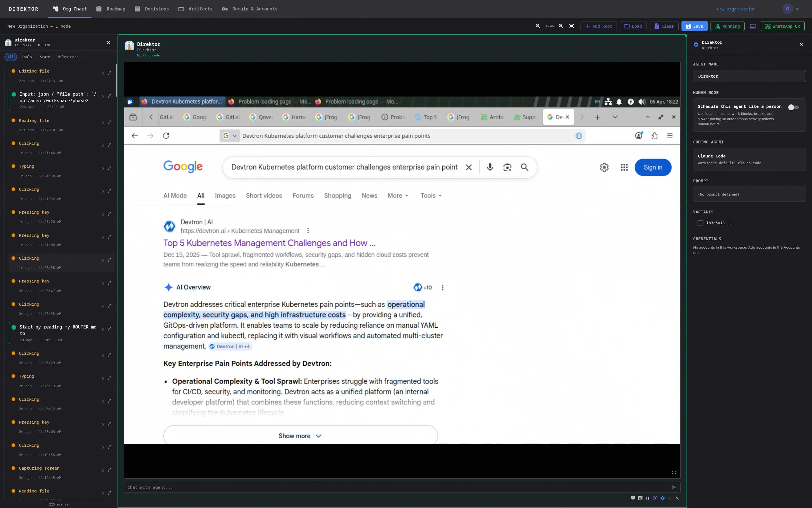Open a new browser tab with plus
Image resolution: width=812 pixels, height=508 pixels.
[x=598, y=117]
